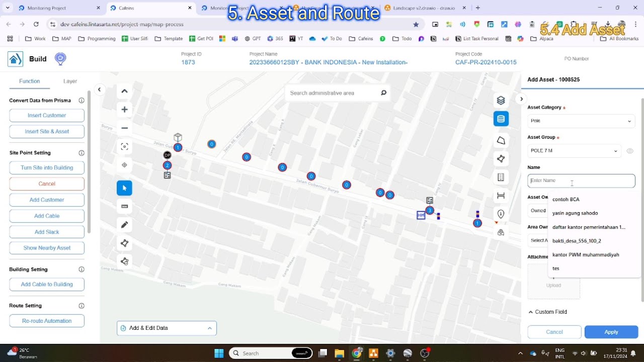Center map with the crosshair locate icon
Screen dimensions: 644x362
pos(125,165)
